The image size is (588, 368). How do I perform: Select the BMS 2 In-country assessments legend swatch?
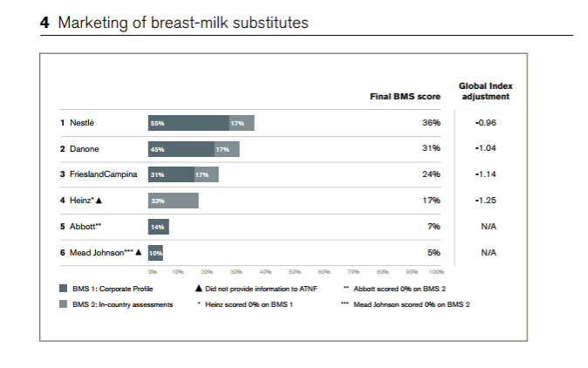pos(64,304)
